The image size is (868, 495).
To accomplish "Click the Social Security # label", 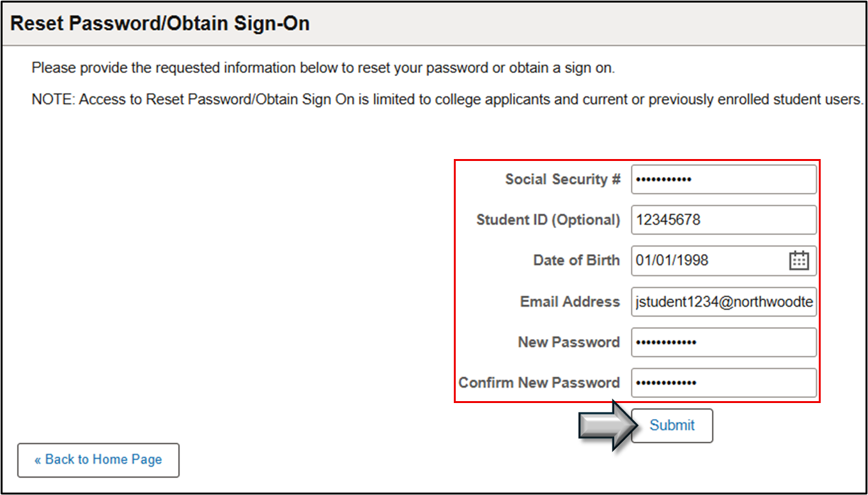I will 562,179.
